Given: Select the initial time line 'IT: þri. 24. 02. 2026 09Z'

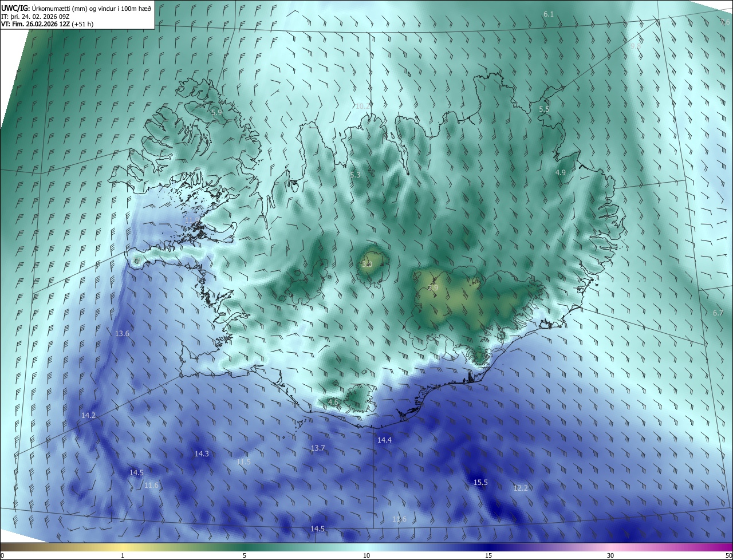Looking at the screenshot, I should tap(36, 17).
